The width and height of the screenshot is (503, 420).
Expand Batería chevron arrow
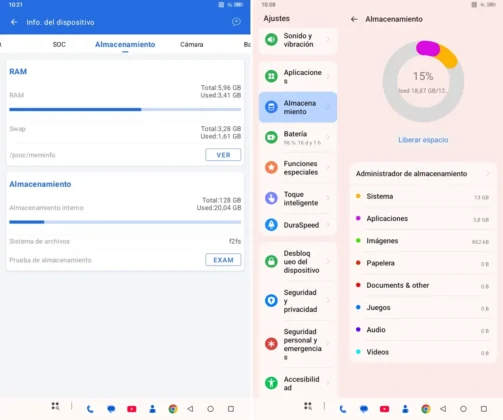click(328, 137)
